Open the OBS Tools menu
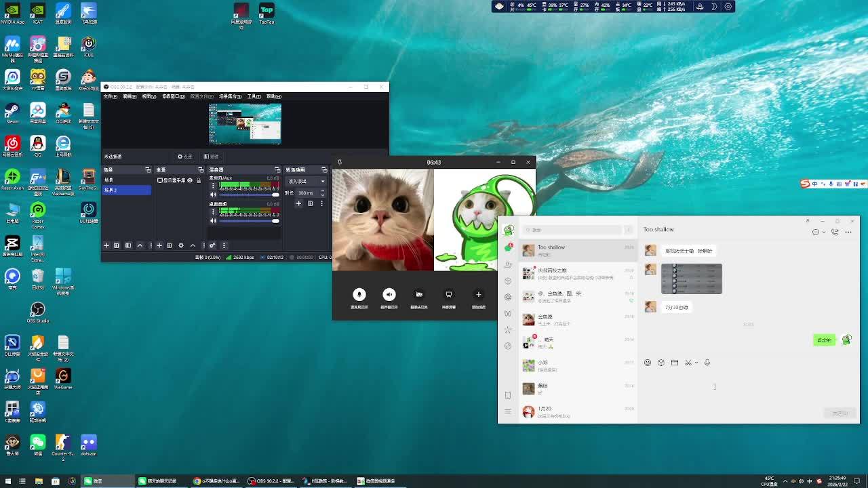Viewport: 868px width, 488px height. click(254, 96)
